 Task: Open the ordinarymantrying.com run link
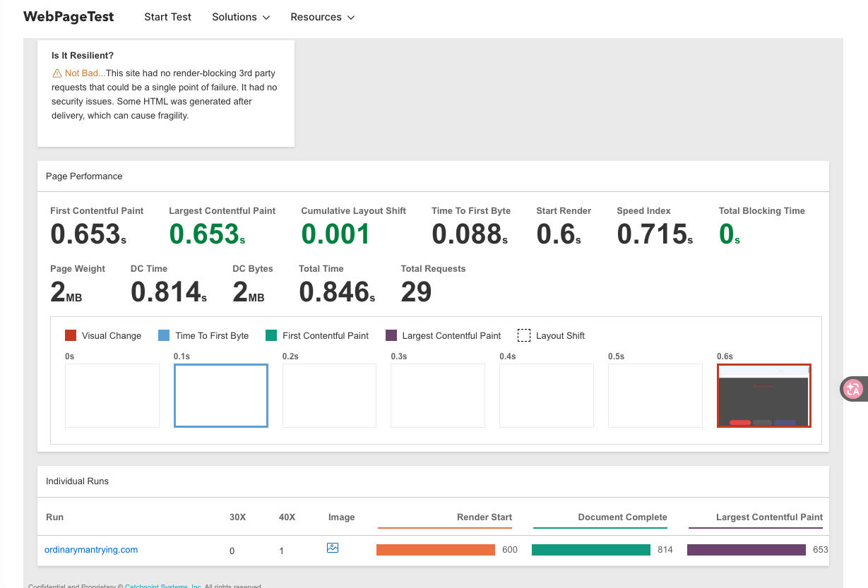(x=91, y=549)
